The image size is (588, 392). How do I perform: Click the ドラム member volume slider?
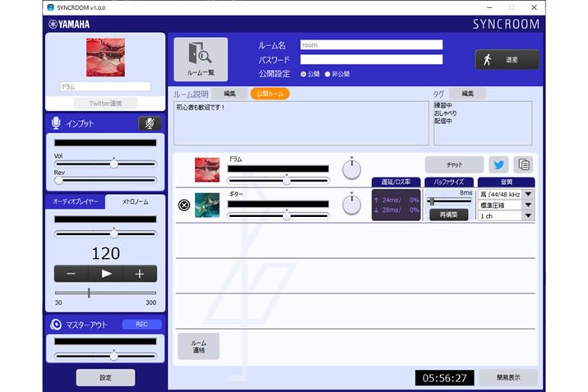[x=278, y=181]
